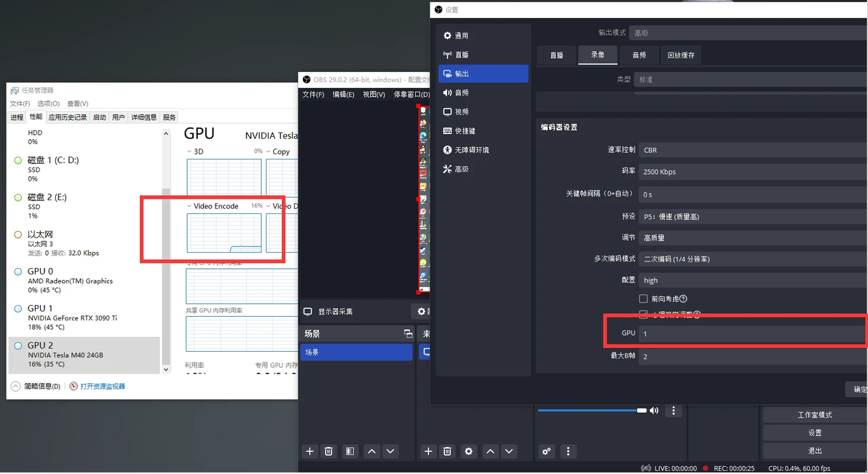Open audio mixer dock three-dot menu at bottom
This screenshot has width=868, height=474.
[x=568, y=451]
